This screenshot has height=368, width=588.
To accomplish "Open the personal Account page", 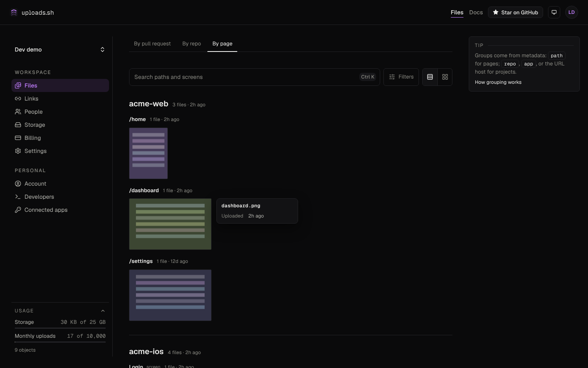I will coord(60,184).
